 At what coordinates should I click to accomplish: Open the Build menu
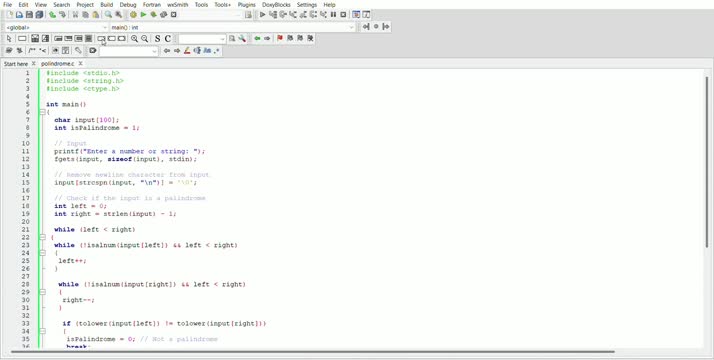pyautogui.click(x=107, y=5)
